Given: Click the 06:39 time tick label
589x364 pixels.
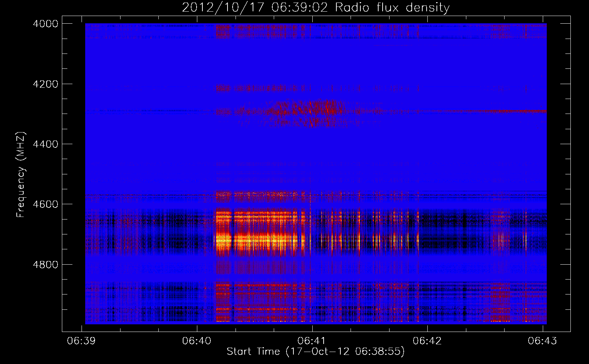Looking at the screenshot, I should (x=82, y=341).
